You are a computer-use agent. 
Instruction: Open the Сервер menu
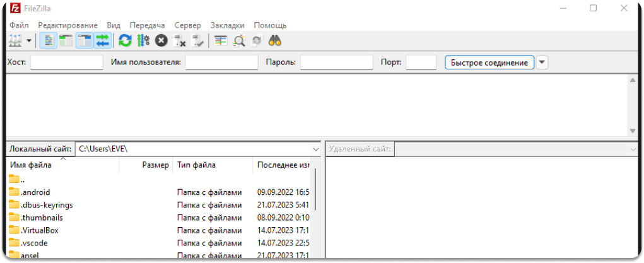[187, 25]
